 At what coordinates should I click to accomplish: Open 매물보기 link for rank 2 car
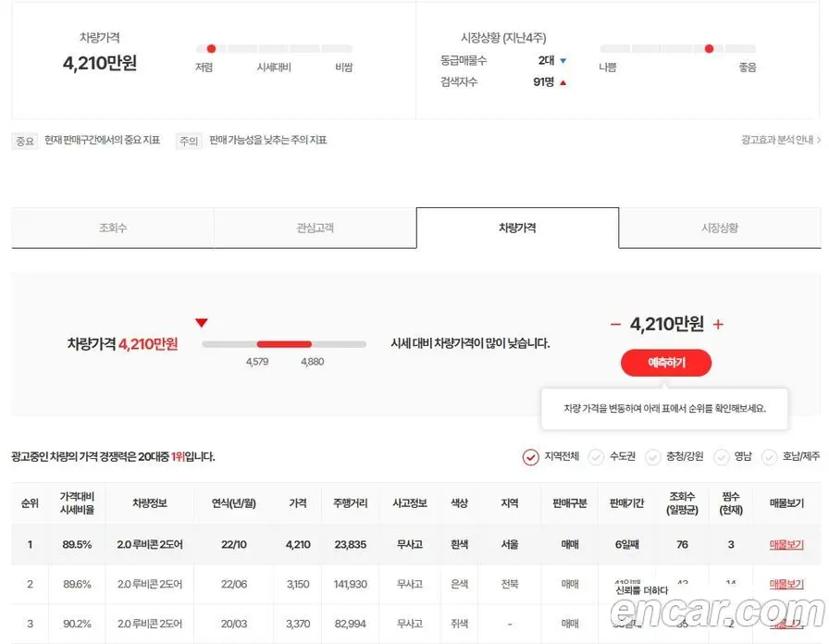[x=786, y=584]
